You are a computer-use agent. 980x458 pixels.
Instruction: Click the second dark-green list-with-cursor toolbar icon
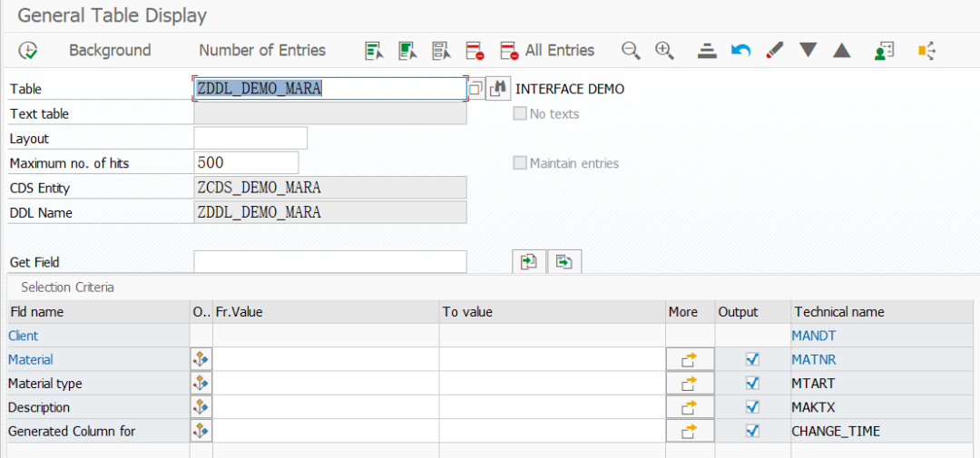(407, 51)
